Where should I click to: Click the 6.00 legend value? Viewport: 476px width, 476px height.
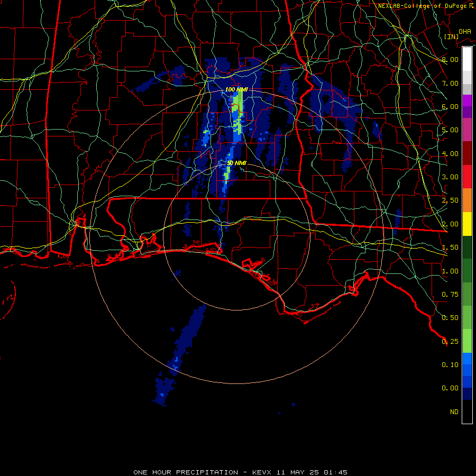[x=450, y=106]
